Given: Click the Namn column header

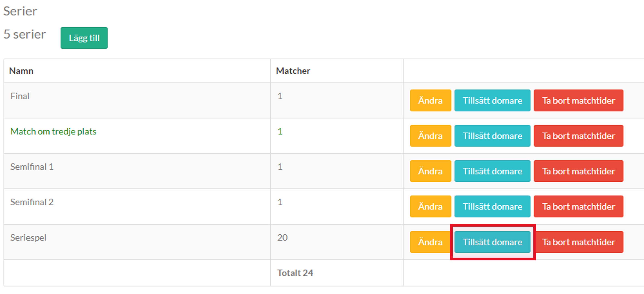Looking at the screenshot, I should coord(21,71).
